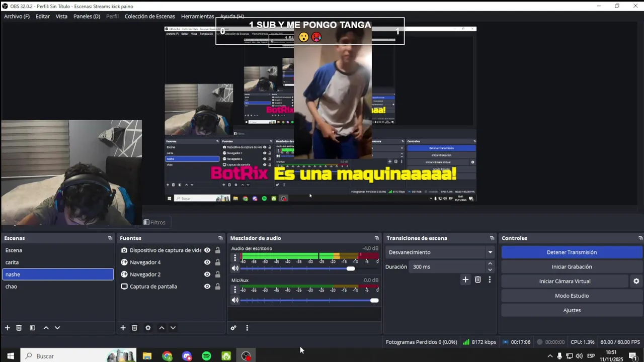
Task: Mute Mic/Aux speaker icon
Action: 235,300
